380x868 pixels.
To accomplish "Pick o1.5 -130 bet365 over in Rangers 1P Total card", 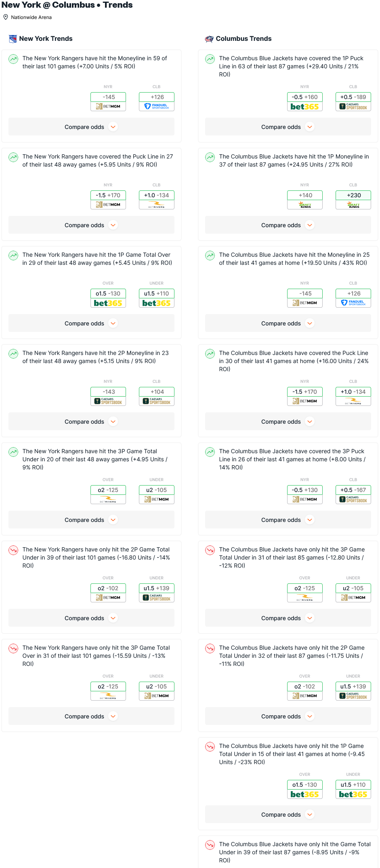I will coord(108,298).
